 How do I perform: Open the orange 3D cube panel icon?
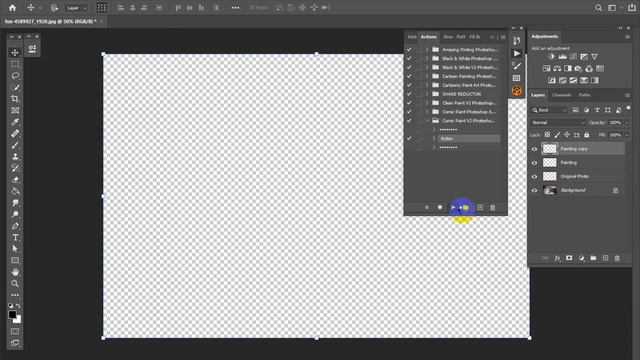[517, 91]
